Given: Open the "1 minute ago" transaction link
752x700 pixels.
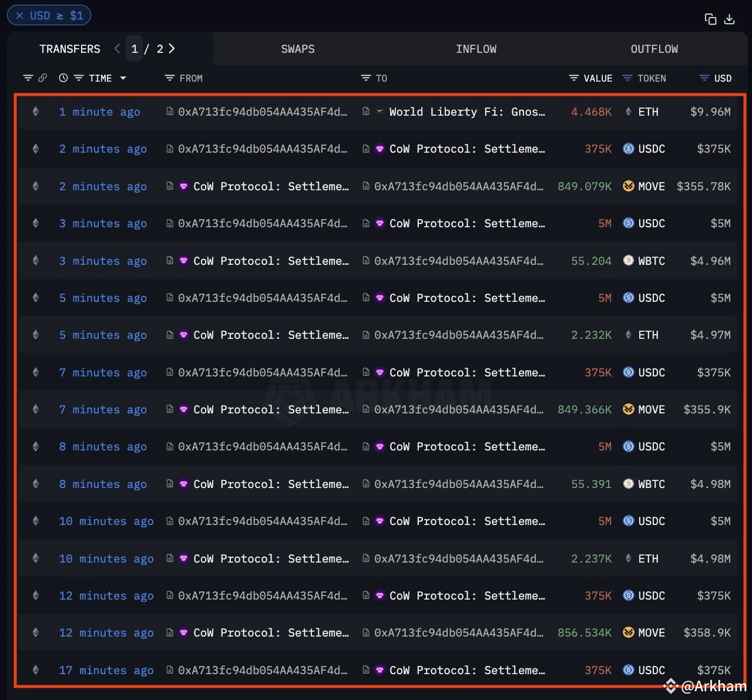Looking at the screenshot, I should 99,112.
